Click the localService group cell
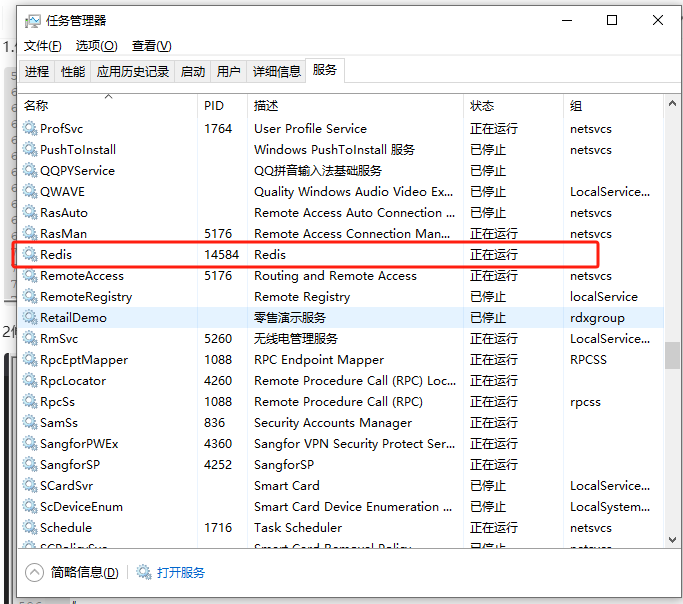The width and height of the screenshot is (683, 604). (x=604, y=297)
